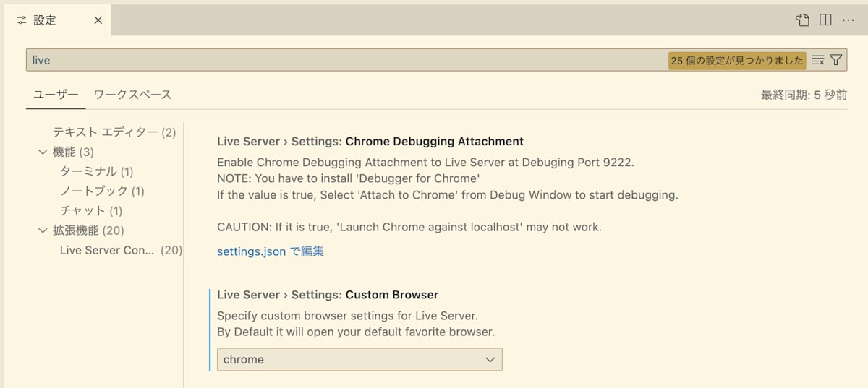Switch to the ワークスペース tab
The width and height of the screenshot is (868, 388).
tap(132, 95)
